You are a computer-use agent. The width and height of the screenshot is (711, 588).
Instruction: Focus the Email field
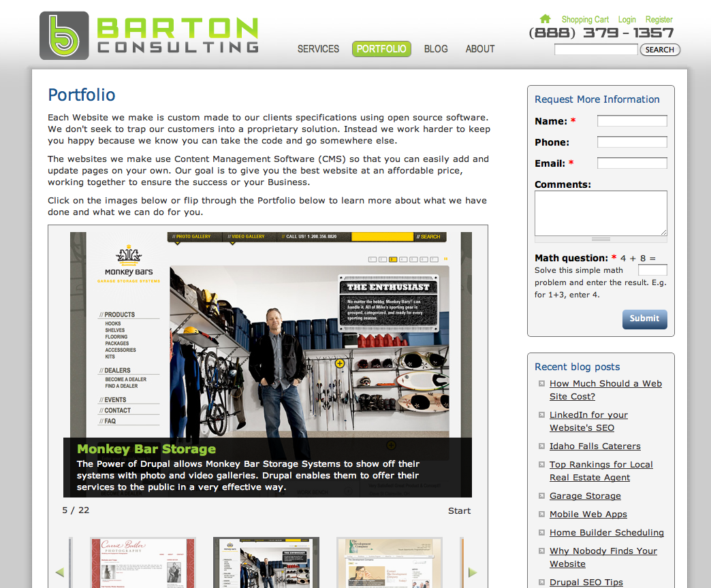(632, 163)
